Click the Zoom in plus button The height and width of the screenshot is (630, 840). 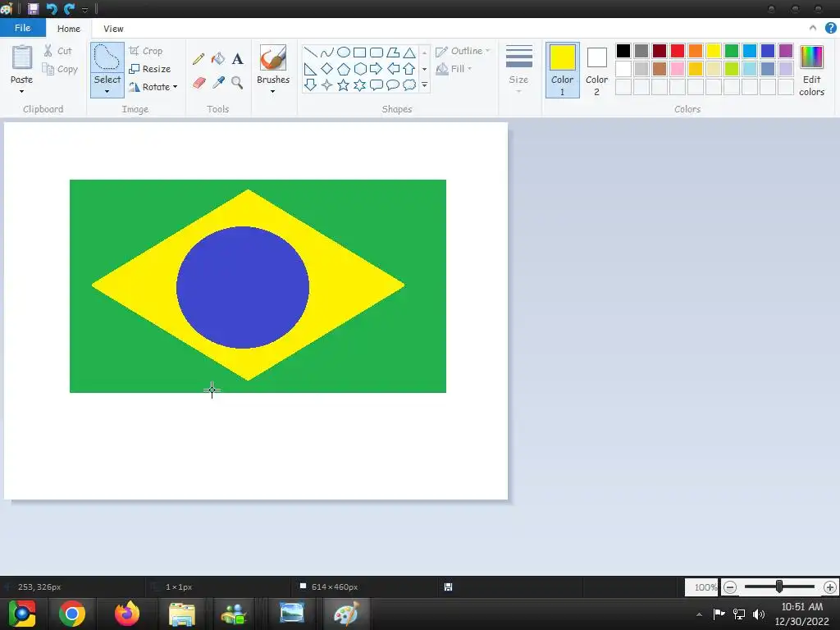[830, 587]
